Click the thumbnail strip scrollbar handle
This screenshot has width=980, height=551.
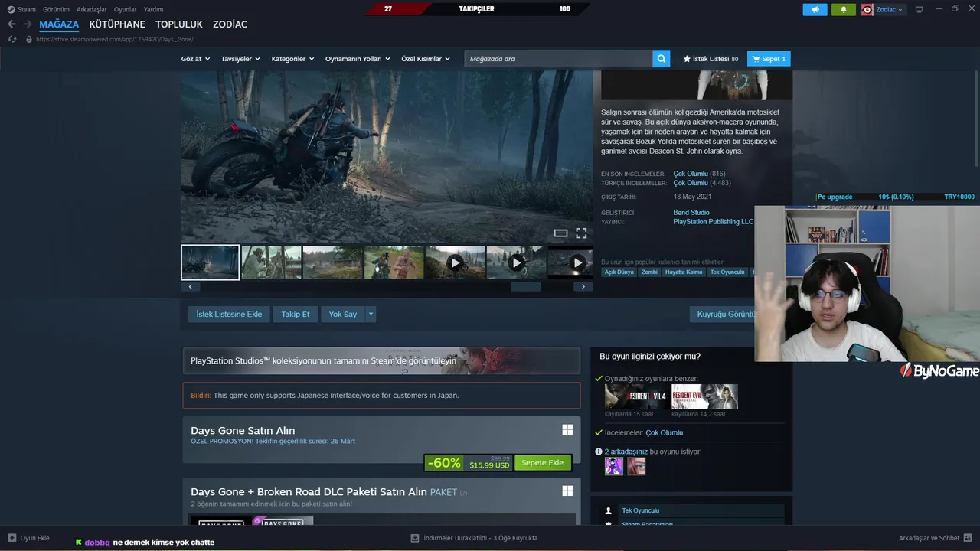click(525, 286)
